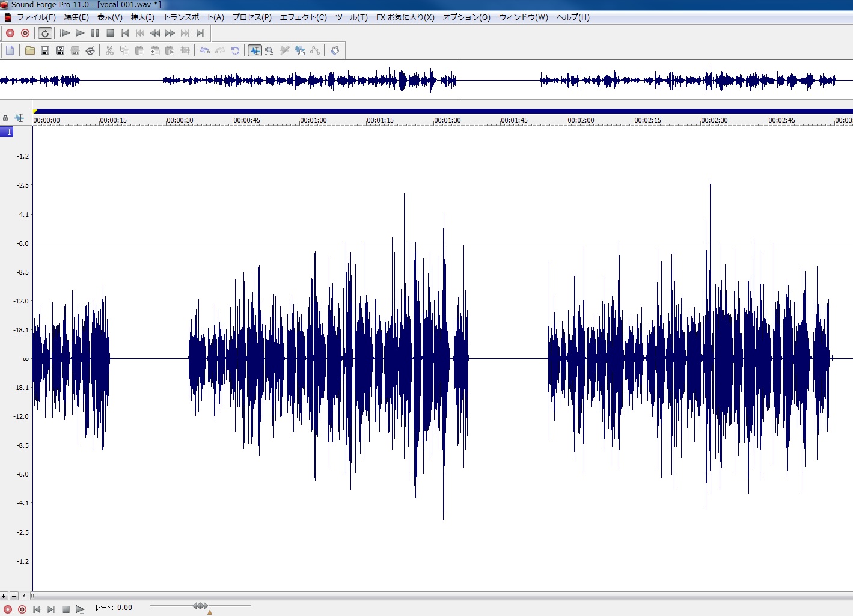853x616 pixels.
Task: Open the 表示(V) menu
Action: point(109,17)
